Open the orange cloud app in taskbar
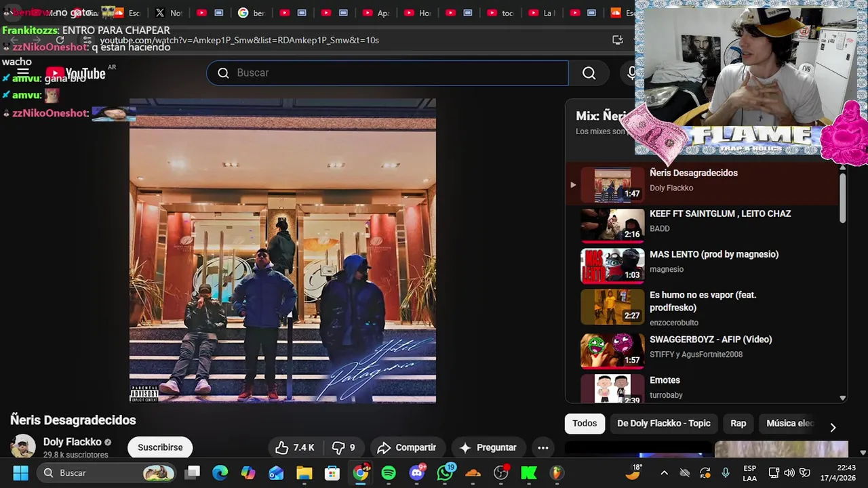The height and width of the screenshot is (488, 868). coord(473,473)
